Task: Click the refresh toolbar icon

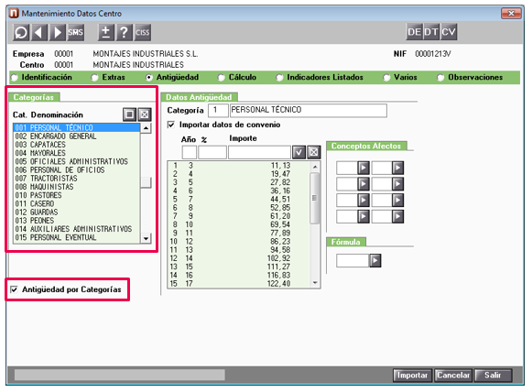Action: coord(21,33)
